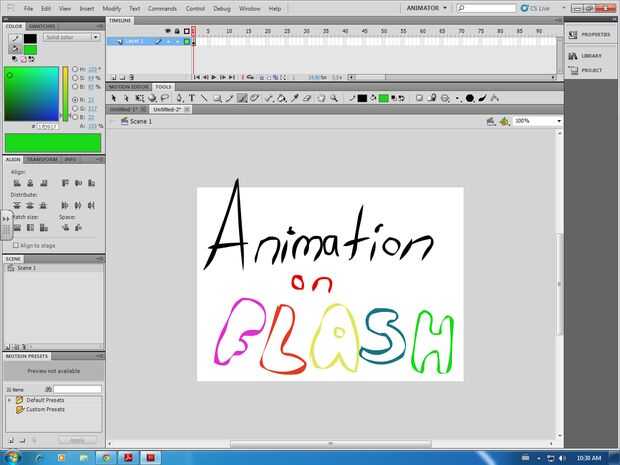This screenshot has width=620, height=465.
Task: Select the Free Transform tool
Action: tap(140, 98)
